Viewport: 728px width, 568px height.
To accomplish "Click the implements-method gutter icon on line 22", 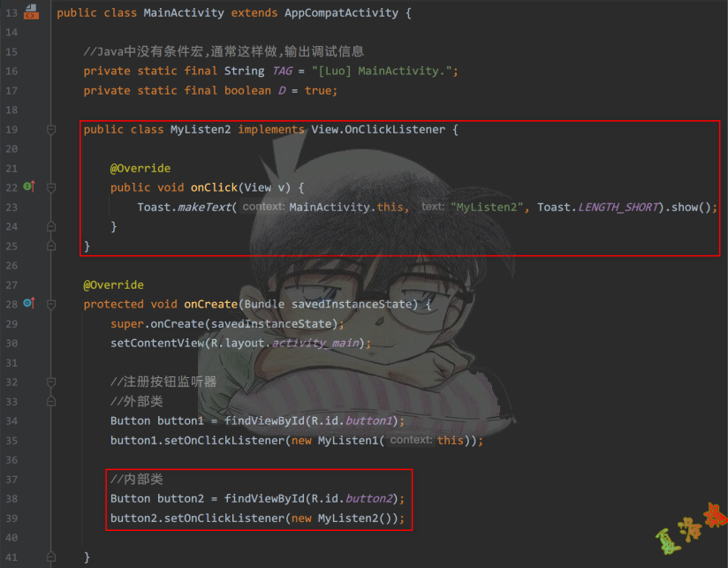I will tap(28, 187).
